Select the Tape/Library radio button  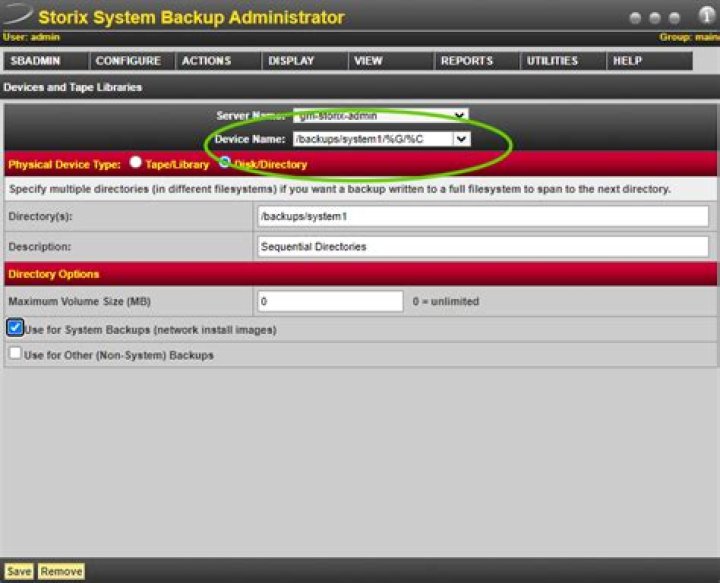point(135,162)
